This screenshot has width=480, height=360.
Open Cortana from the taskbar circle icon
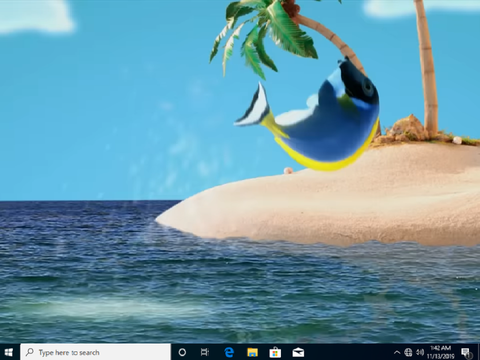(x=182, y=352)
